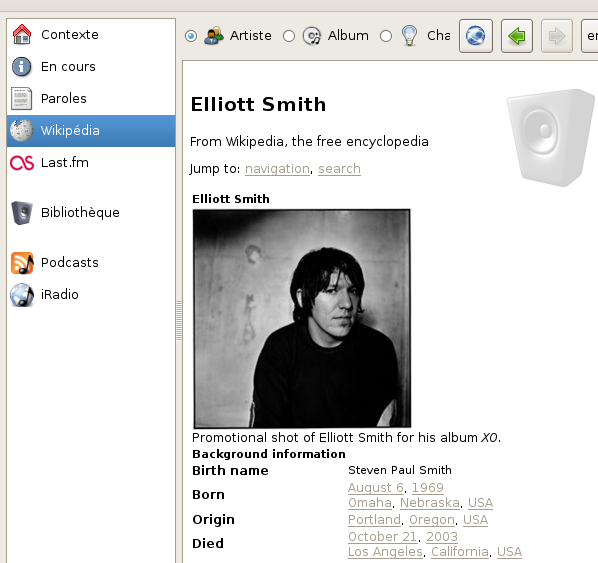Select the Cha radio button

[x=386, y=36]
